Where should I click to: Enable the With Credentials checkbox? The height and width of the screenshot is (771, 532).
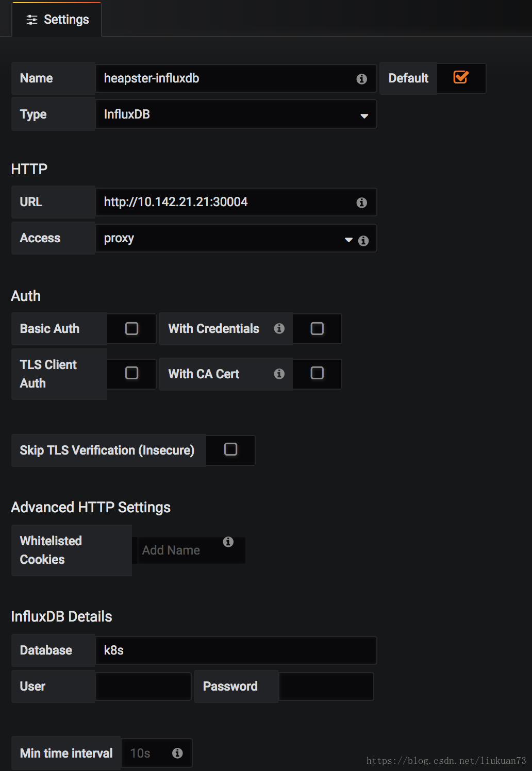tap(318, 328)
